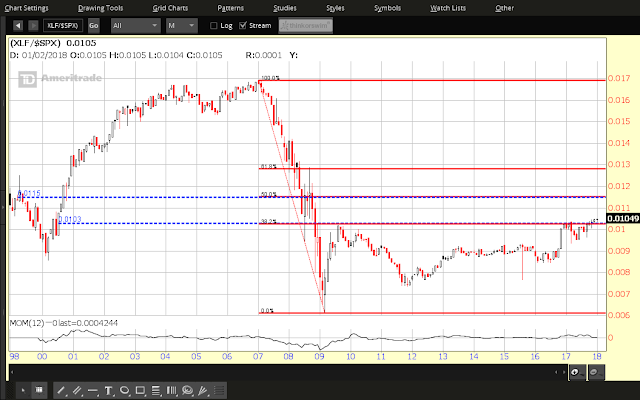
Task: Open the All time range dropdown
Action: pyautogui.click(x=136, y=26)
